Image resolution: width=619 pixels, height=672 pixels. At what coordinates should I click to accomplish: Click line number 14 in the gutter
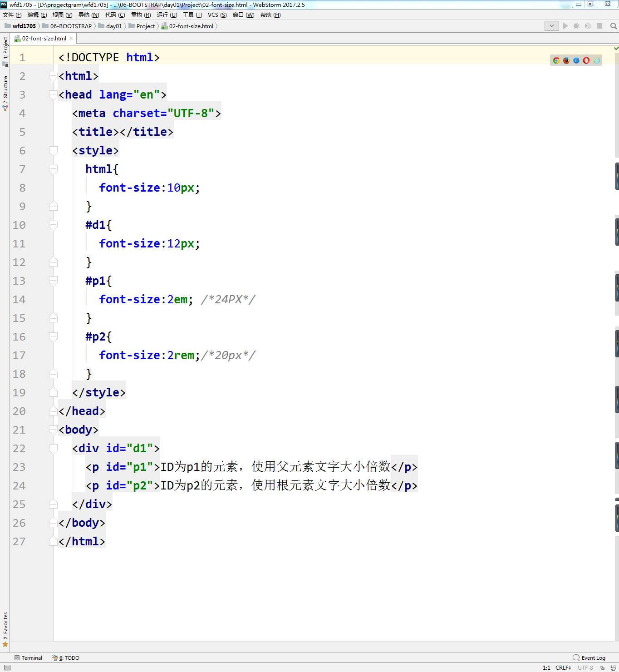tap(19, 300)
